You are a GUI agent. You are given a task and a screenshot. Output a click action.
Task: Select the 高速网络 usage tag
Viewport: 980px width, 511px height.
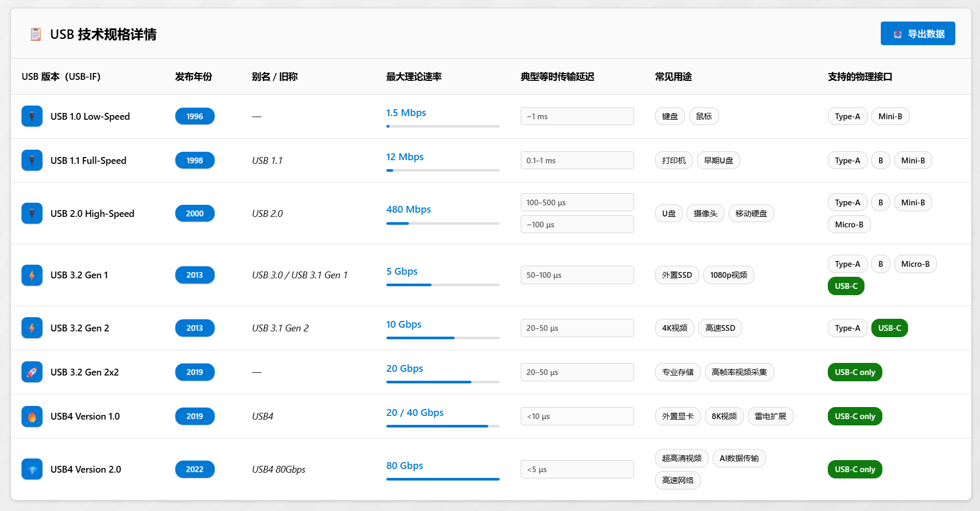pos(678,480)
